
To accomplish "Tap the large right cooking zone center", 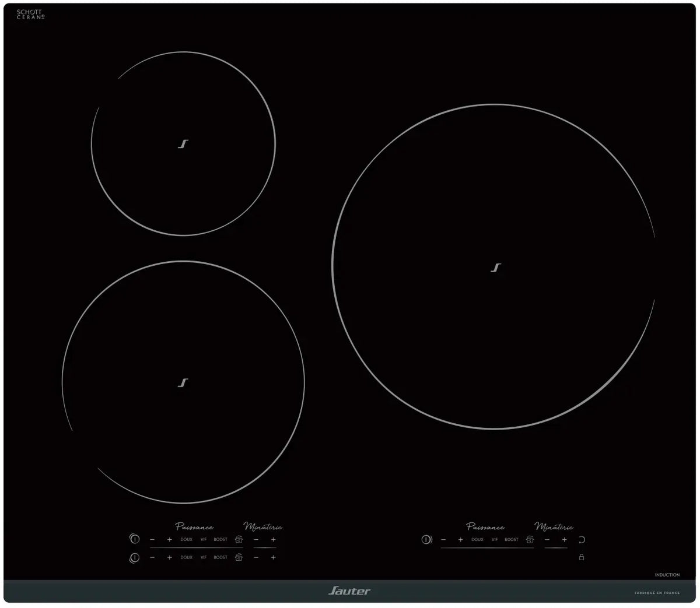I will coord(495,268).
